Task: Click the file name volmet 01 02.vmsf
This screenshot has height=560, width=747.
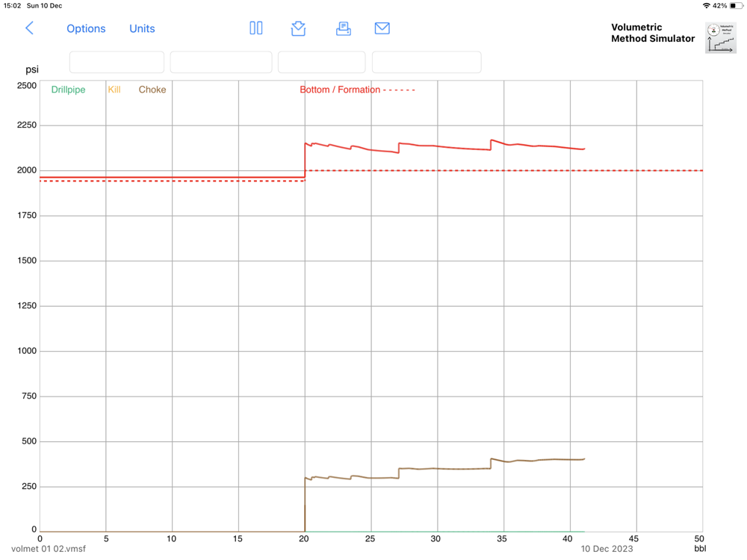Action: 49,549
